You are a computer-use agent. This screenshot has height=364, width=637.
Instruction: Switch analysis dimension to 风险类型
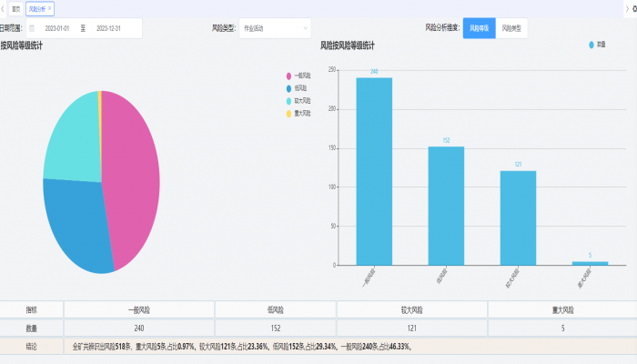(x=512, y=28)
